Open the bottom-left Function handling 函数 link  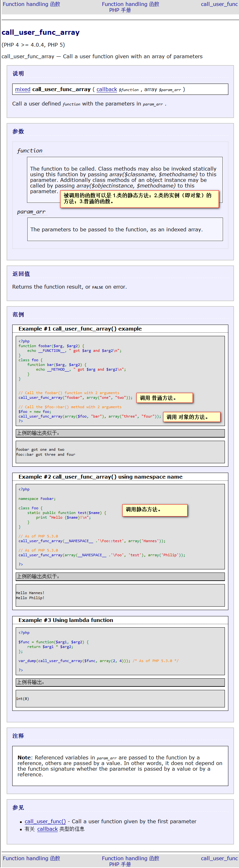(x=31, y=858)
